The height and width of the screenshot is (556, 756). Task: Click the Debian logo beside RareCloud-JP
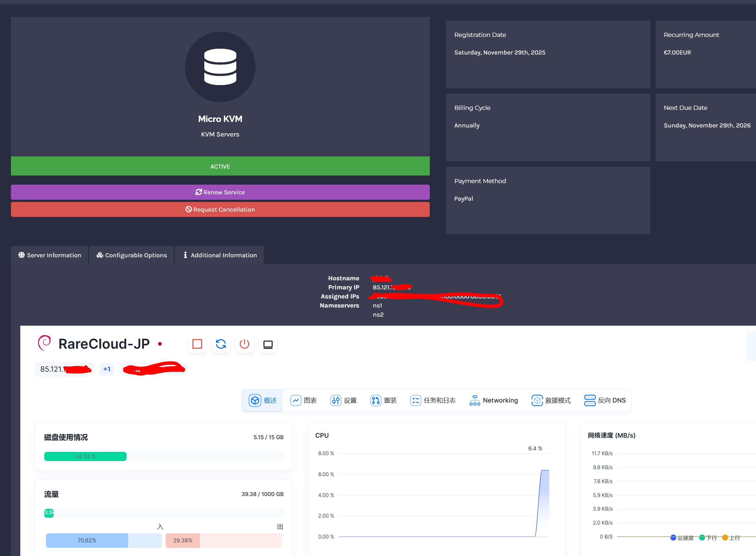tap(45, 343)
